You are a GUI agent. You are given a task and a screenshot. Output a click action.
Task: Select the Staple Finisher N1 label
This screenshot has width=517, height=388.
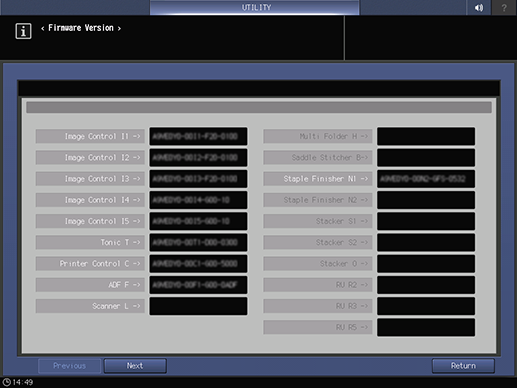tap(318, 179)
